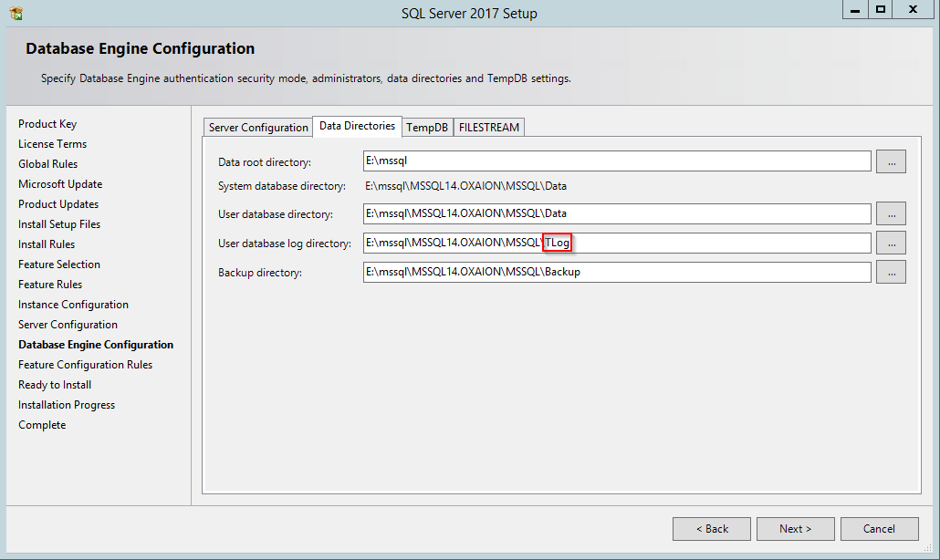Maximize the SQL Server 2017 Setup window

pos(880,10)
